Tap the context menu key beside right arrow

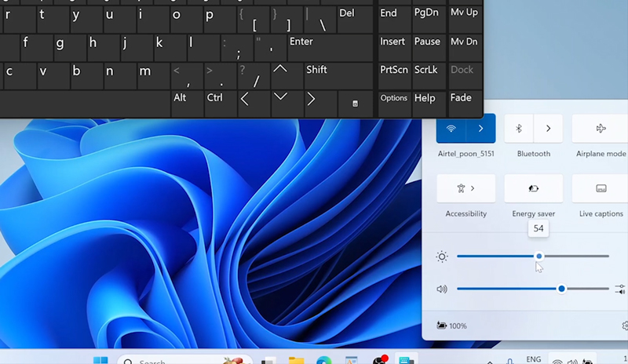[356, 104]
